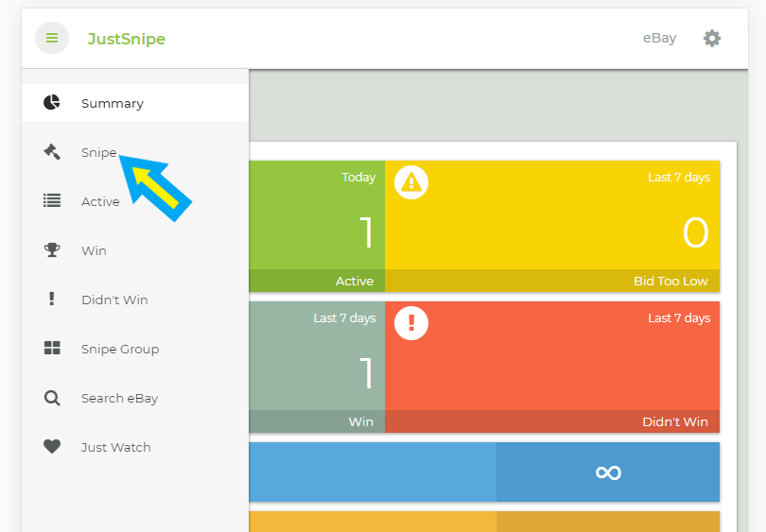The height and width of the screenshot is (532, 766).
Task: Go to Snipe Group page
Action: [x=119, y=349]
